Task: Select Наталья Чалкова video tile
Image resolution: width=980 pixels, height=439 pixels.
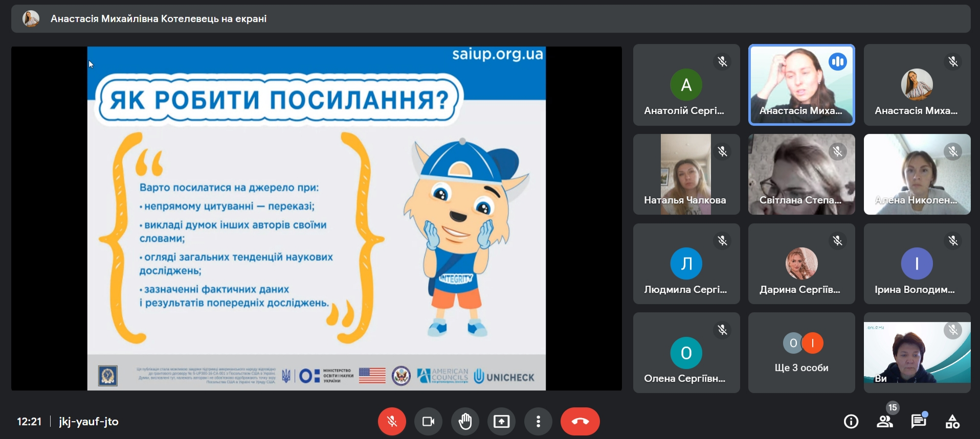Action: (686, 174)
